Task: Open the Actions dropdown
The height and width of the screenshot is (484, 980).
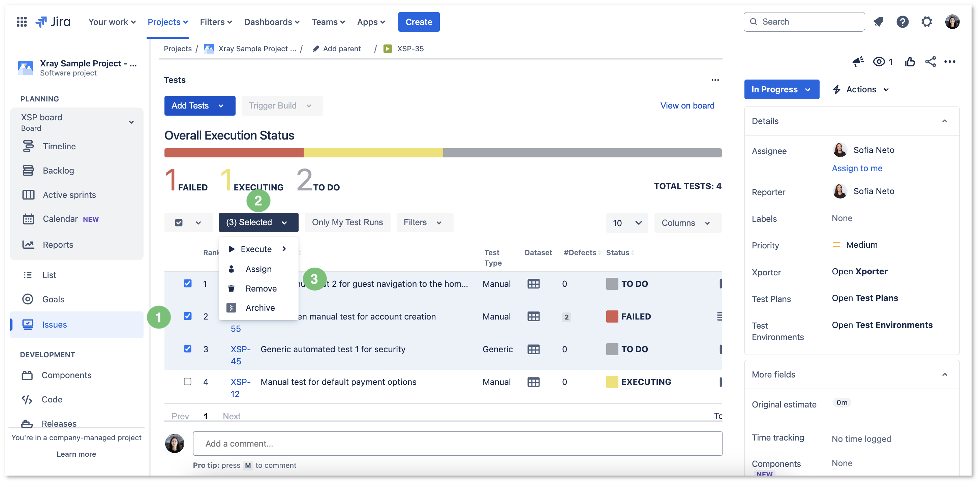Action: tap(861, 89)
